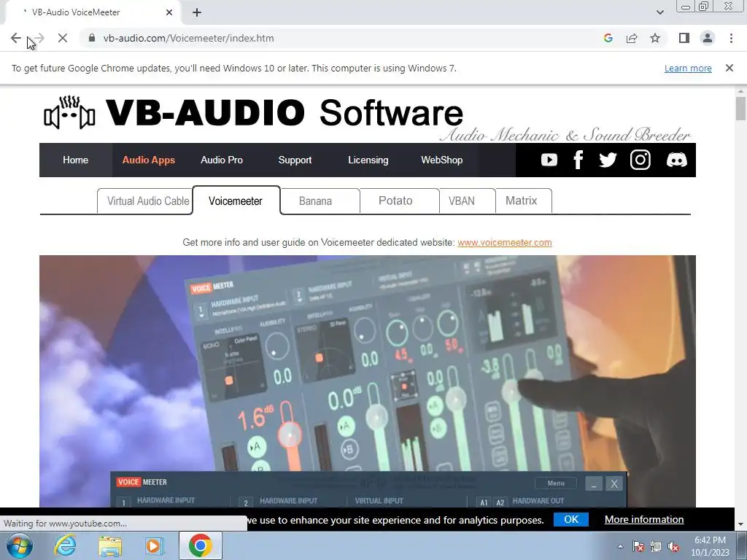
Task: Click the scrollbar down arrow
Action: coord(740,524)
